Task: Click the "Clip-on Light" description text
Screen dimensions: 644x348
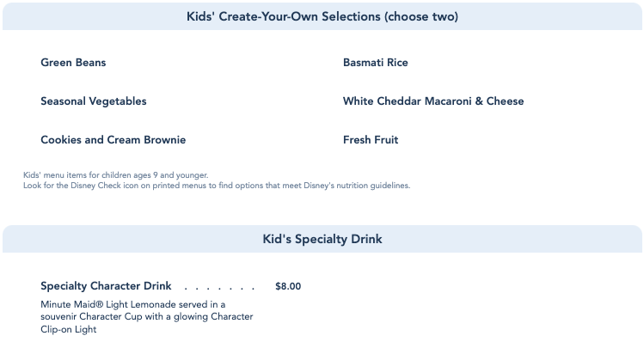Action: tap(68, 330)
